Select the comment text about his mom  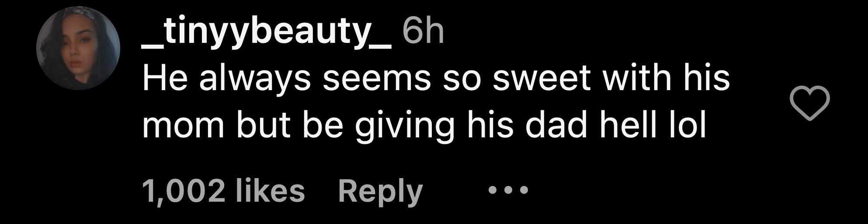(x=436, y=104)
